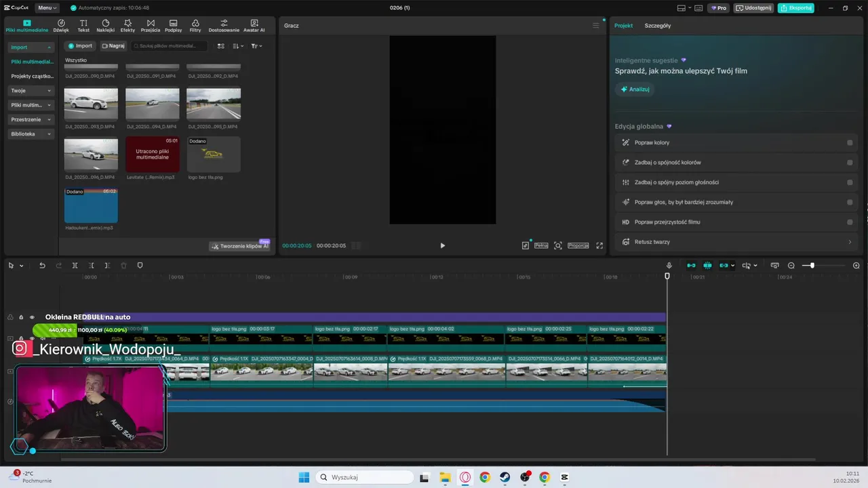Open the Awatar AI panel
This screenshot has width=868, height=488.
(254, 26)
